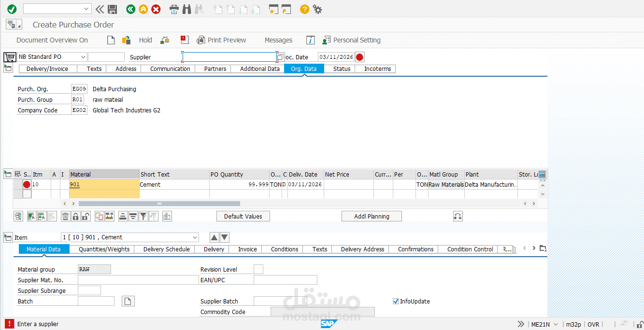Image resolution: width=644 pixels, height=330 pixels.
Task: Collapse the item overview expander
Action: 8,174
